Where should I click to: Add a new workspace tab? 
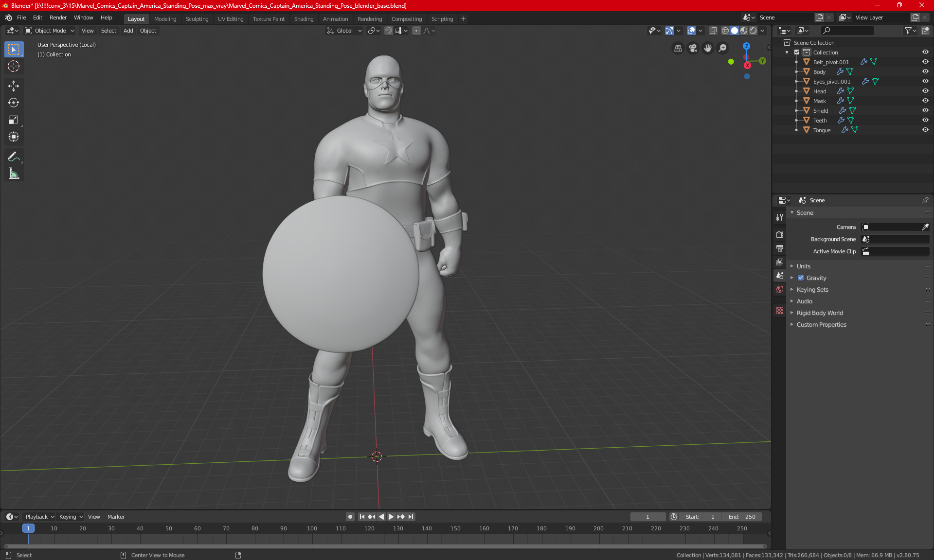[463, 19]
